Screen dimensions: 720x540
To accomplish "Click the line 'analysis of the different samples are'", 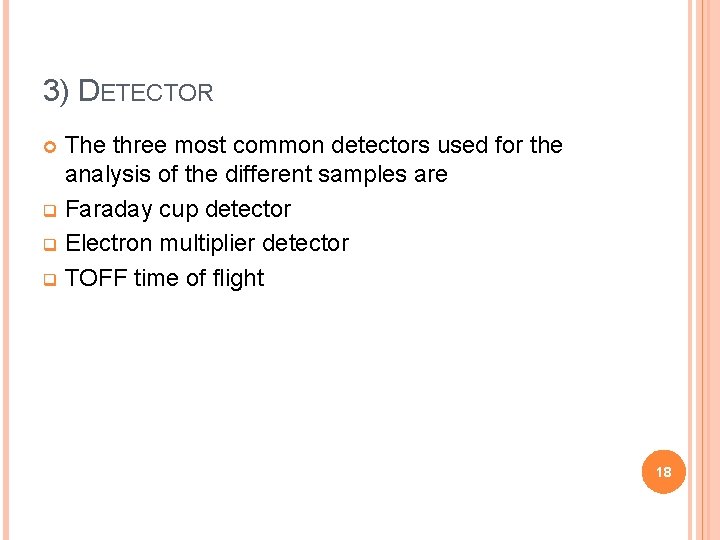I will pyautogui.click(x=256, y=175).
